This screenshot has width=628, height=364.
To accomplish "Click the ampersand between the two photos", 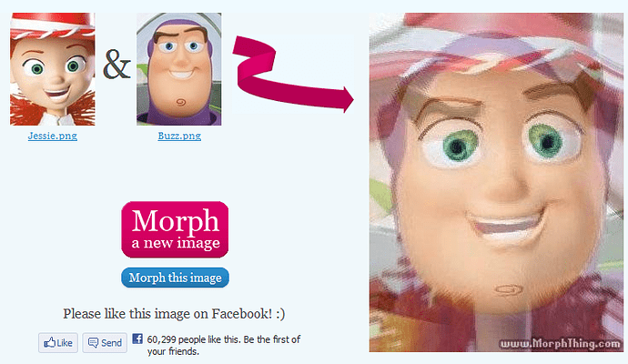I will tap(116, 64).
